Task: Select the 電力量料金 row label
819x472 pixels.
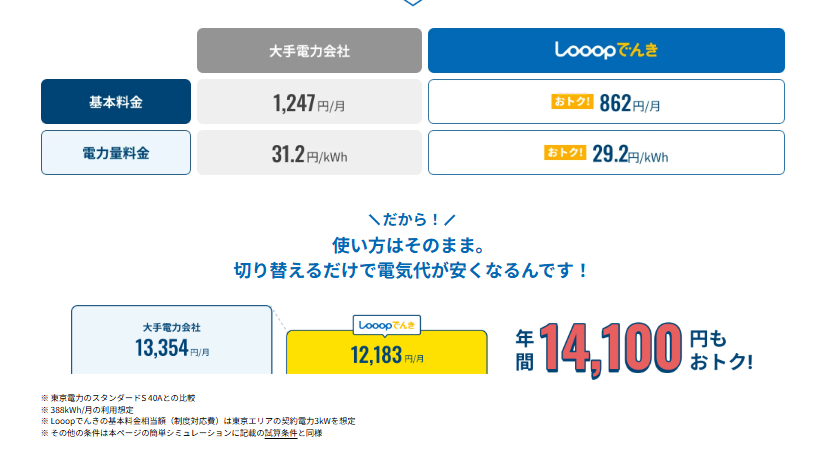Action: (x=115, y=153)
